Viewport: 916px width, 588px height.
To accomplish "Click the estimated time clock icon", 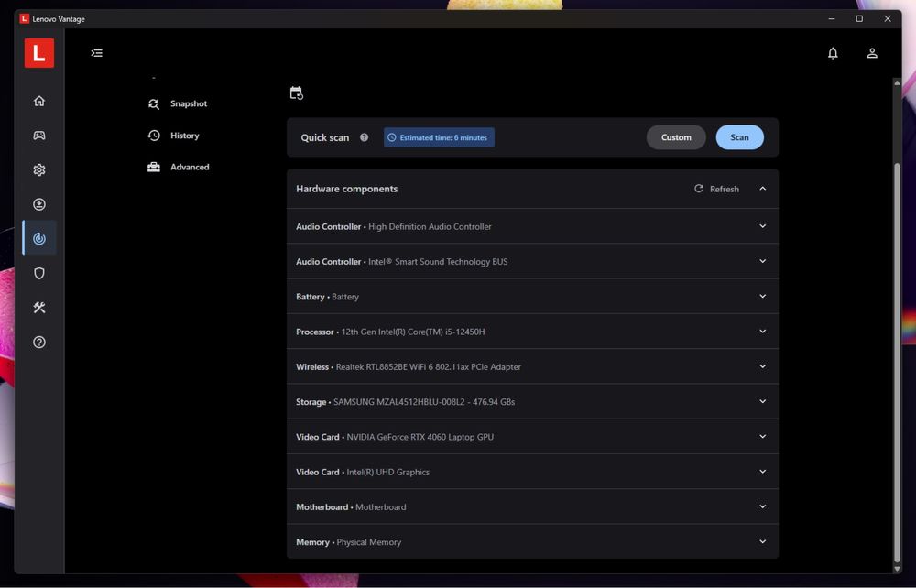I will pos(392,137).
